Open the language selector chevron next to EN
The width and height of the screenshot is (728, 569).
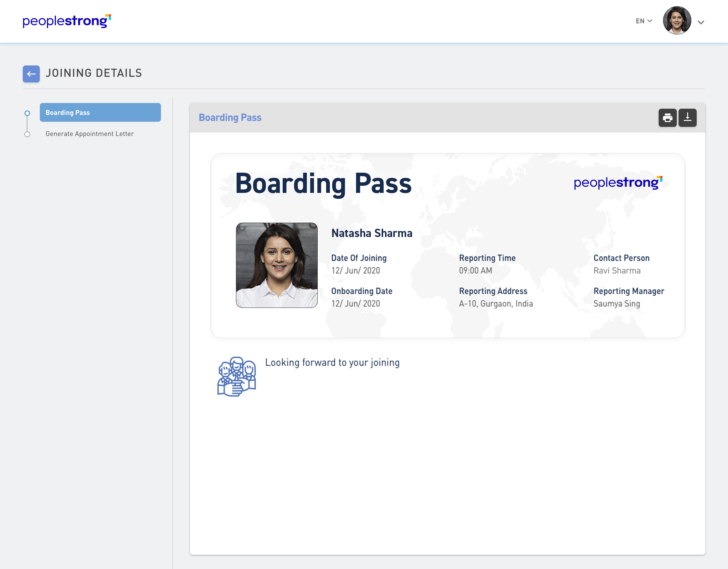coord(650,21)
